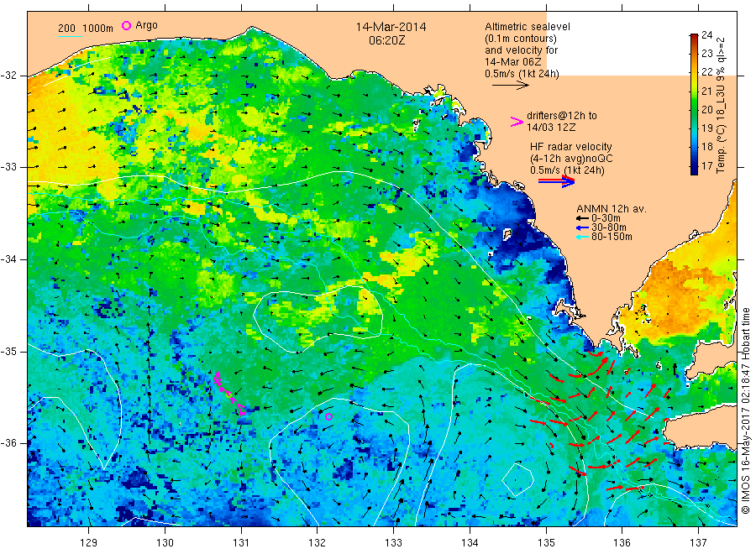Click the magenta drifter track near 131E
This screenshot has width=756, height=554.
coord(230,393)
